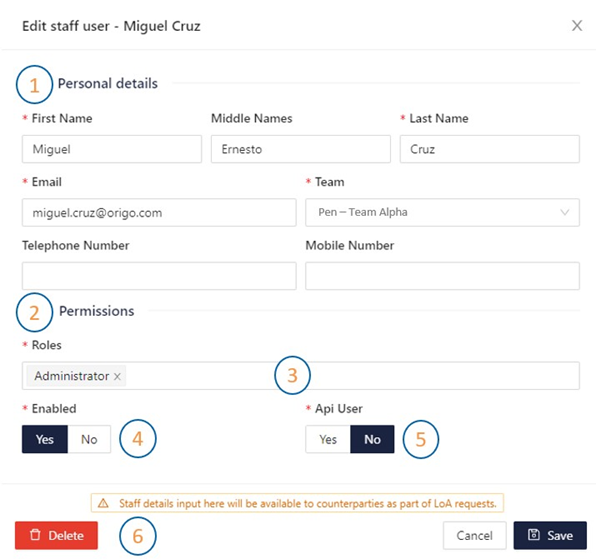Click the Cancel button

point(474,535)
